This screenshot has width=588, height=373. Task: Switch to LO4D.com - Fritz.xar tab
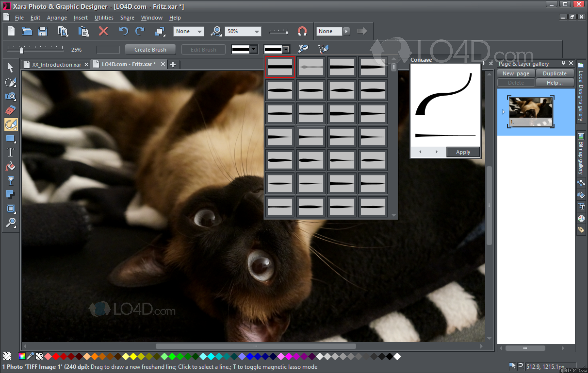click(x=129, y=64)
